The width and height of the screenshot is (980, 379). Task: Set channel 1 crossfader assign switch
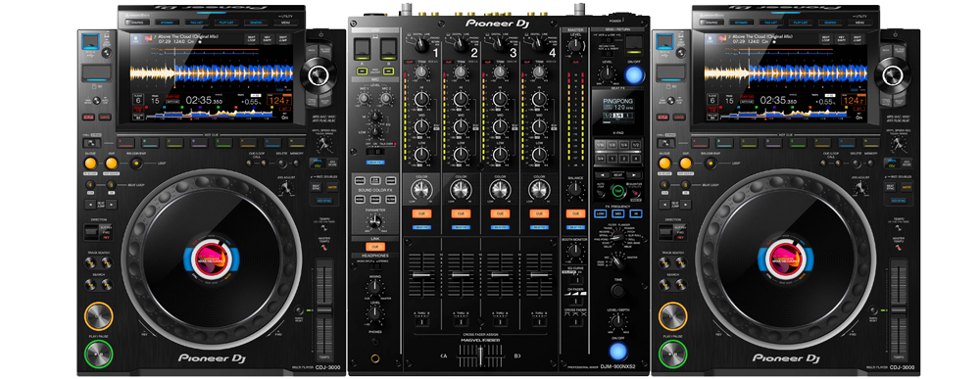pyautogui.click(x=421, y=321)
